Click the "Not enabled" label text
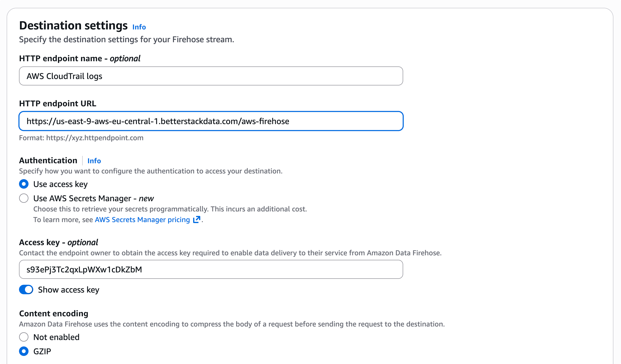This screenshot has height=364, width=621. pos(56,337)
